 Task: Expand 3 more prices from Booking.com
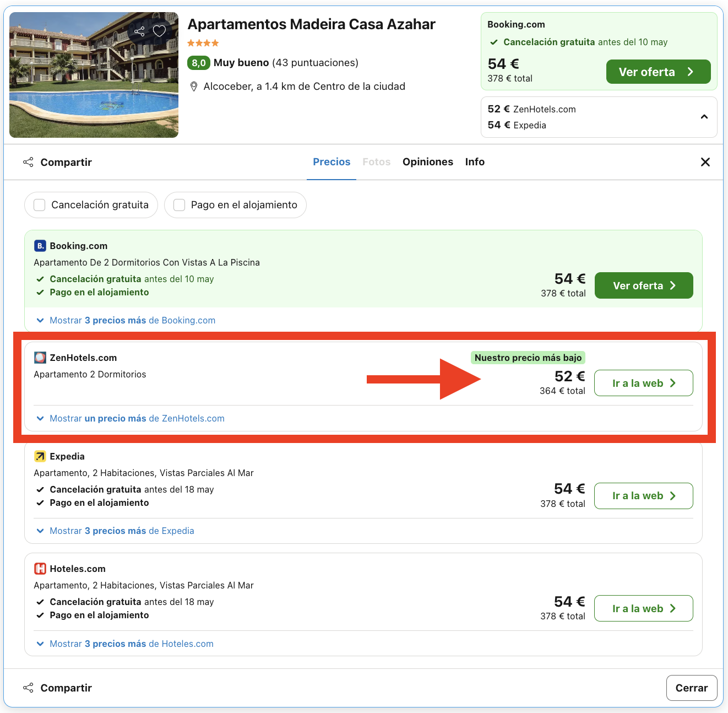pos(132,320)
